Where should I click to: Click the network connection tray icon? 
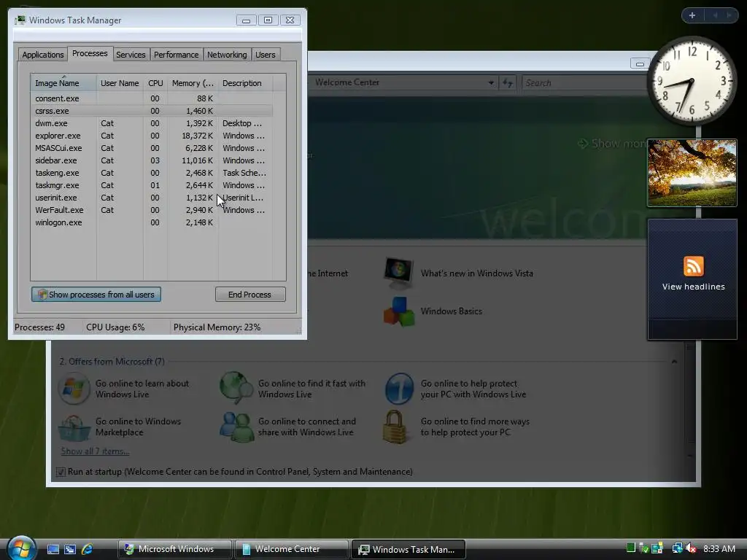pyautogui.click(x=677, y=548)
